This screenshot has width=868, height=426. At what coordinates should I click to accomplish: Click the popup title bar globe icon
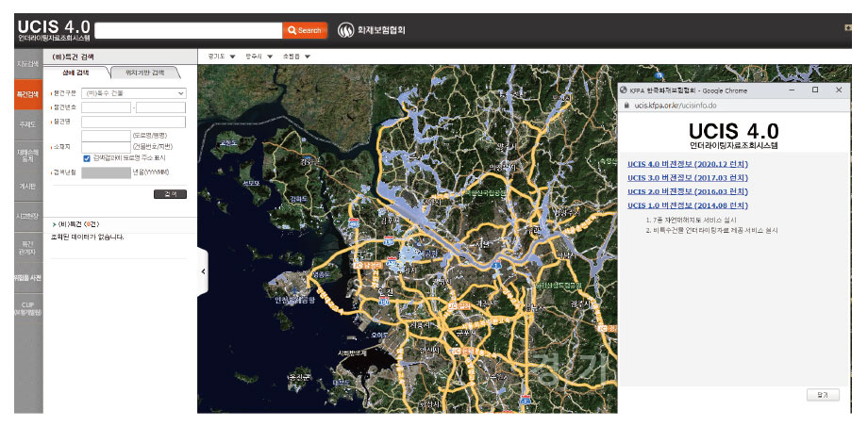624,90
